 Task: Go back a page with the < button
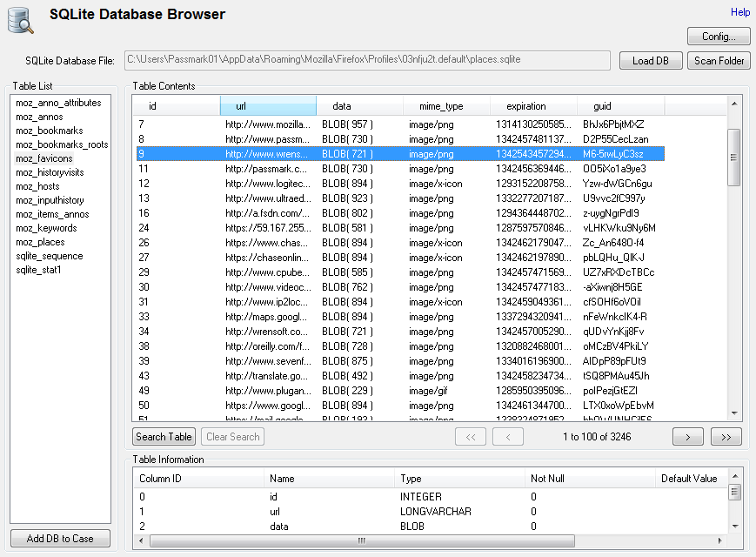pos(507,436)
